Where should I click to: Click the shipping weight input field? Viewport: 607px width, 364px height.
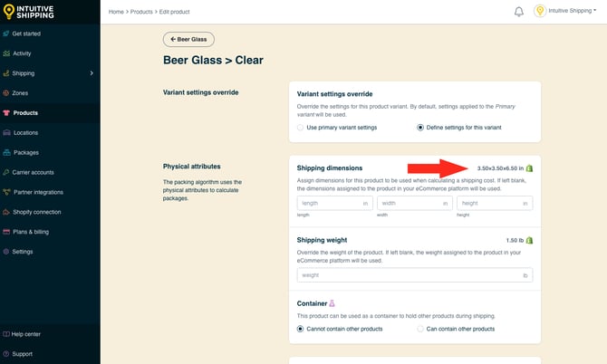point(414,274)
